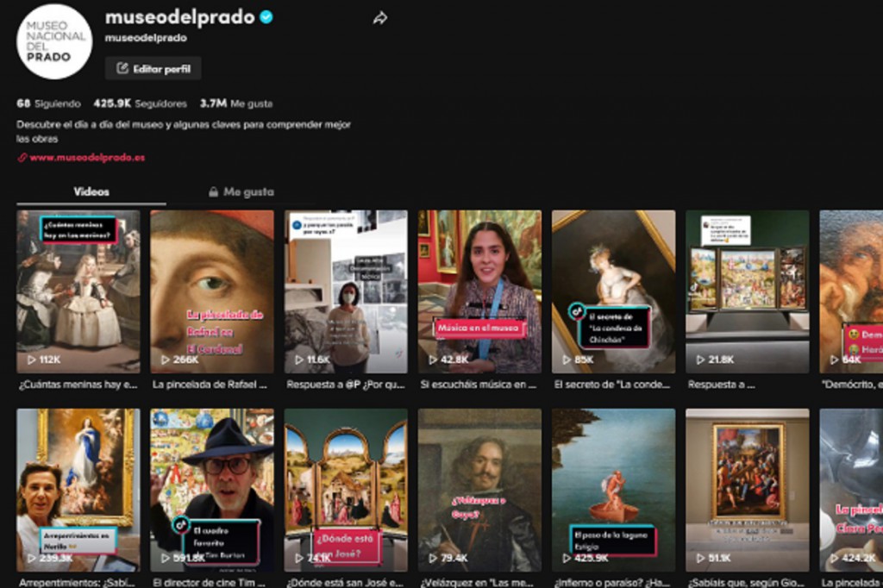Image resolution: width=883 pixels, height=588 pixels.
Task: Open the 'Música en el museo' video thumbnail
Action: tap(479, 291)
